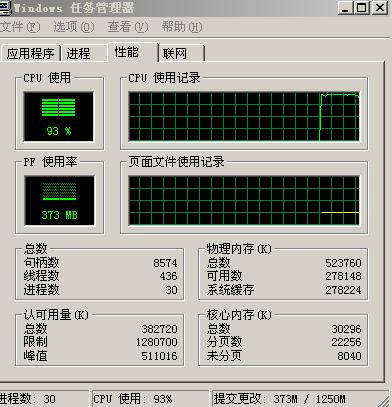Open the 帮助(H) menu

(182, 27)
